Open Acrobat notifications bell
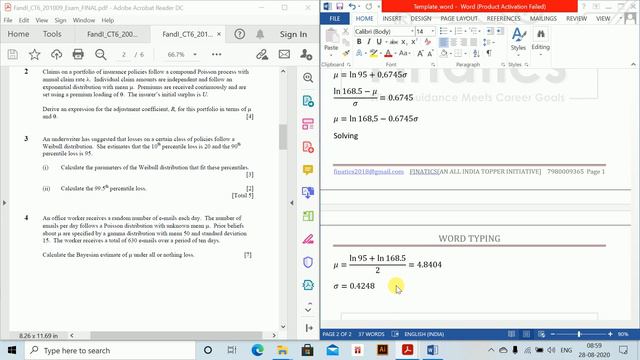Viewport: 640px width, 360px height. (x=260, y=34)
